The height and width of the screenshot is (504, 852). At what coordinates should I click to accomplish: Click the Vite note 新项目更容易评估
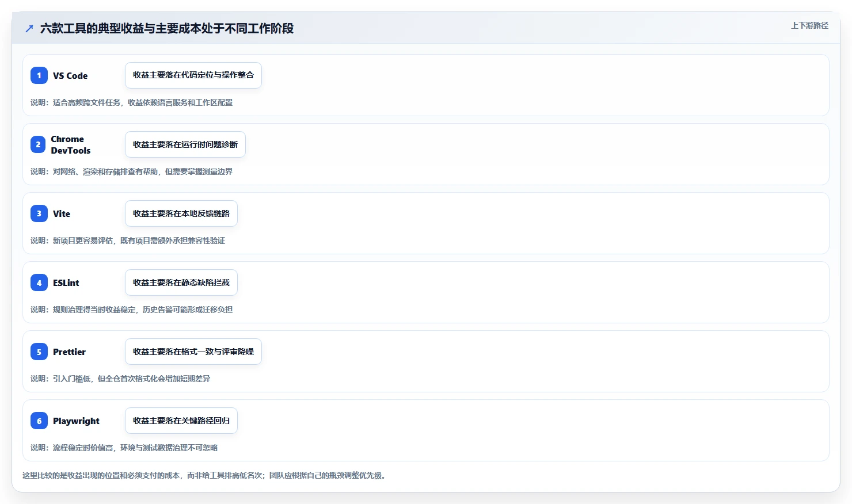click(x=128, y=240)
